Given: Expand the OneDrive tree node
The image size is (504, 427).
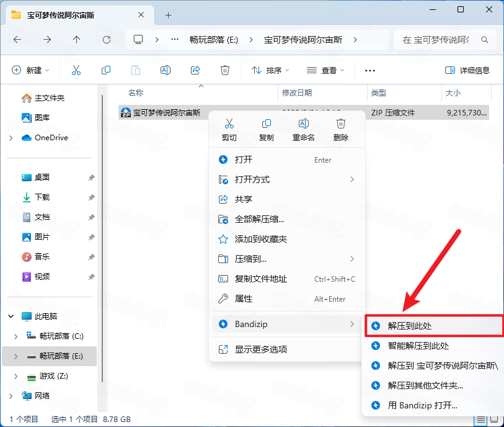Looking at the screenshot, I should [11, 138].
